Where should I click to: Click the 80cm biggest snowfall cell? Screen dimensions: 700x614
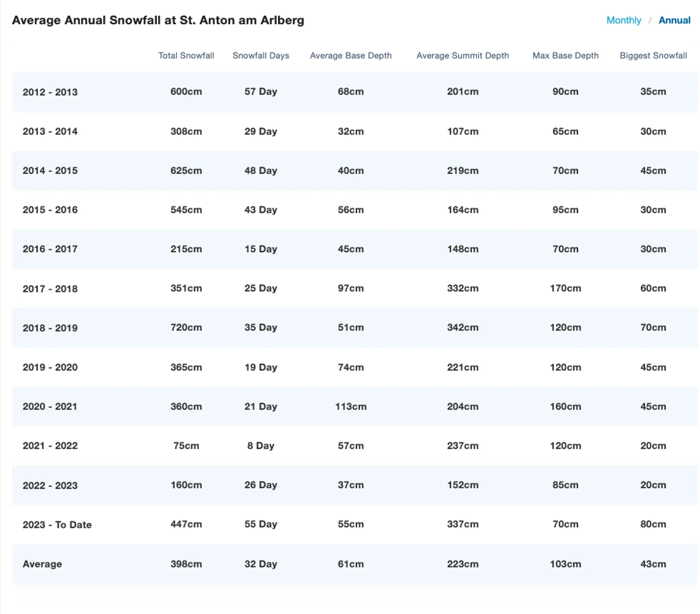[653, 524]
